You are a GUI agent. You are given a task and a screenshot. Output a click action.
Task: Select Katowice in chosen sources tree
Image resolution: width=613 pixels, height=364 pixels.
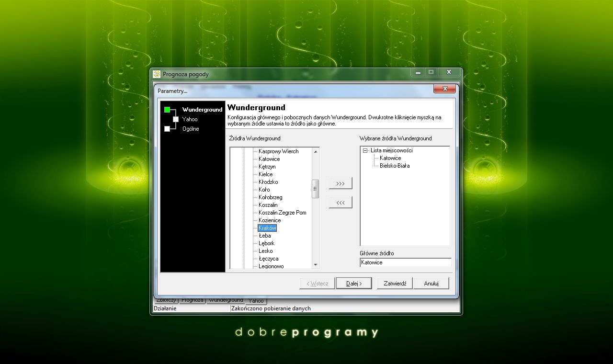pyautogui.click(x=390, y=158)
